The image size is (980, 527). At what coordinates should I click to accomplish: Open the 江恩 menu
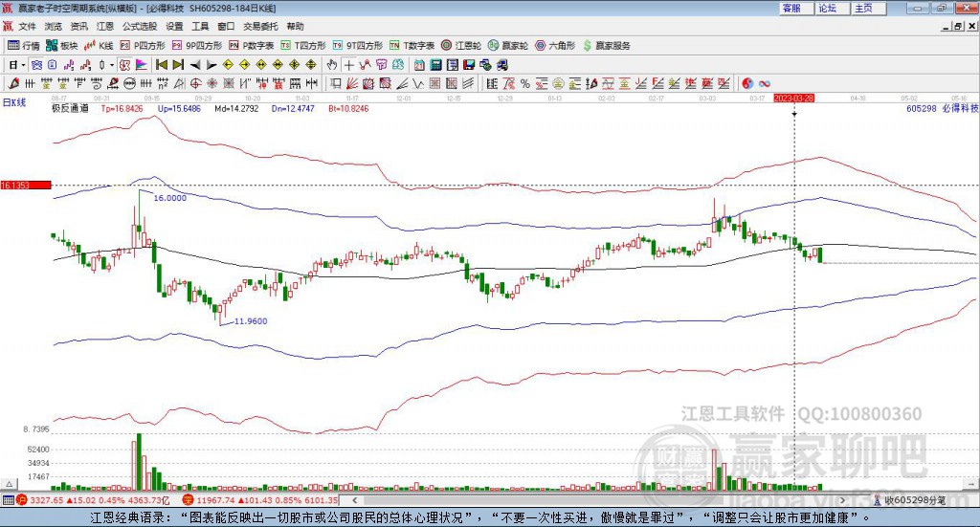(105, 26)
